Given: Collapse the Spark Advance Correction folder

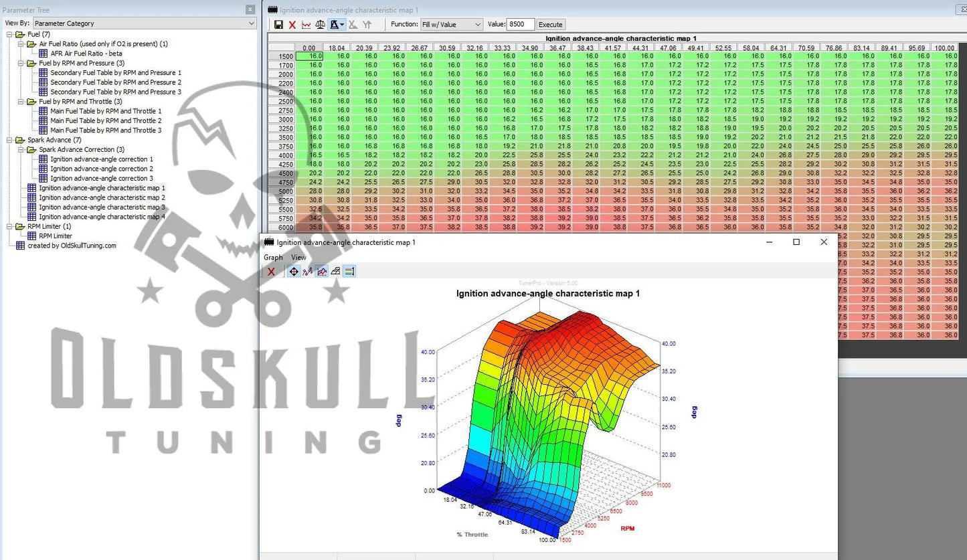Looking at the screenshot, I should [x=21, y=150].
